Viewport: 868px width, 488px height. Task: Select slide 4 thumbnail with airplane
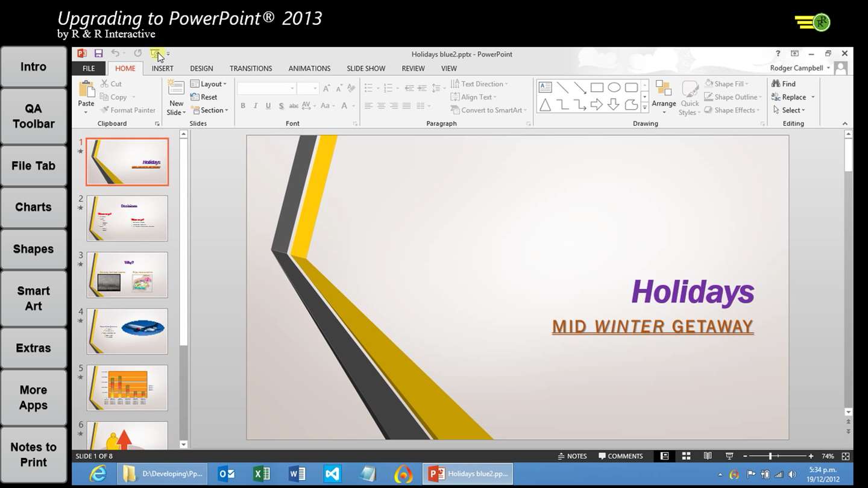coord(127,331)
